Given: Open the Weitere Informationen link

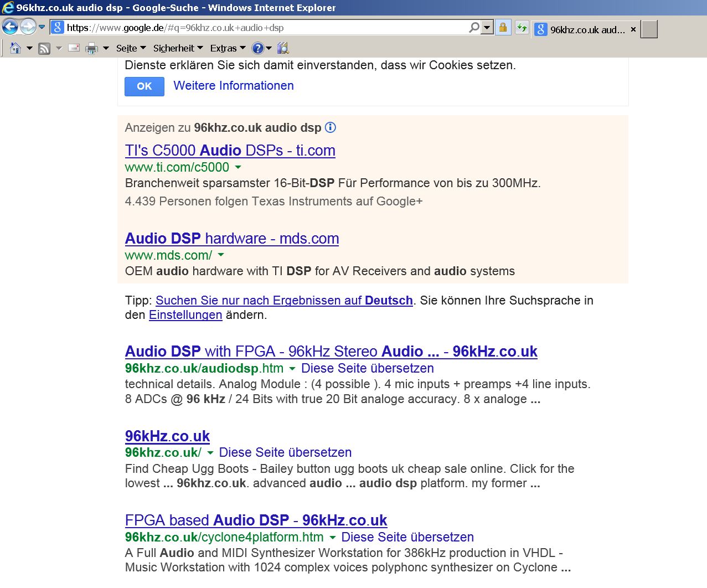Looking at the screenshot, I should 234,86.
